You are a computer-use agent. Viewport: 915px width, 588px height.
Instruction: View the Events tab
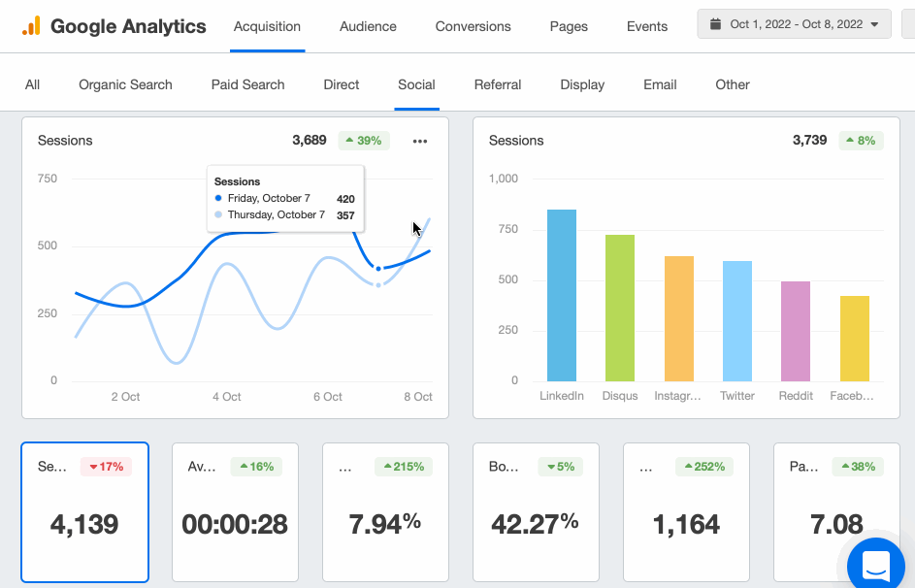pos(646,26)
